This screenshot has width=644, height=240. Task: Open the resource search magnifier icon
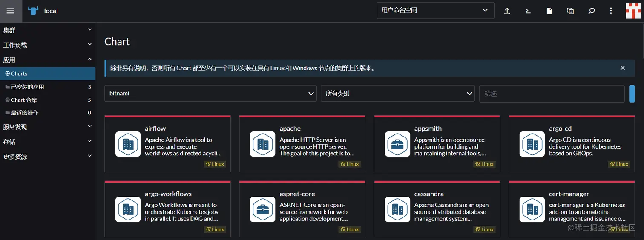(x=591, y=11)
